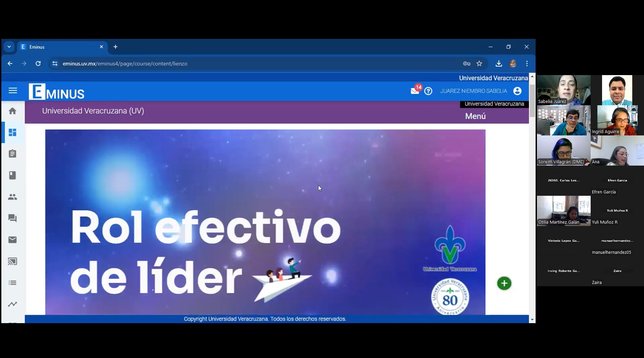
Task: Open the progress chart icon in sidebar
Action: (12, 304)
